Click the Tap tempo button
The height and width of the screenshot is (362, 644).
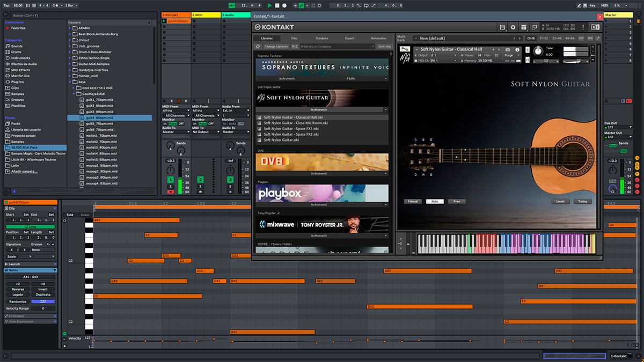(6, 5)
